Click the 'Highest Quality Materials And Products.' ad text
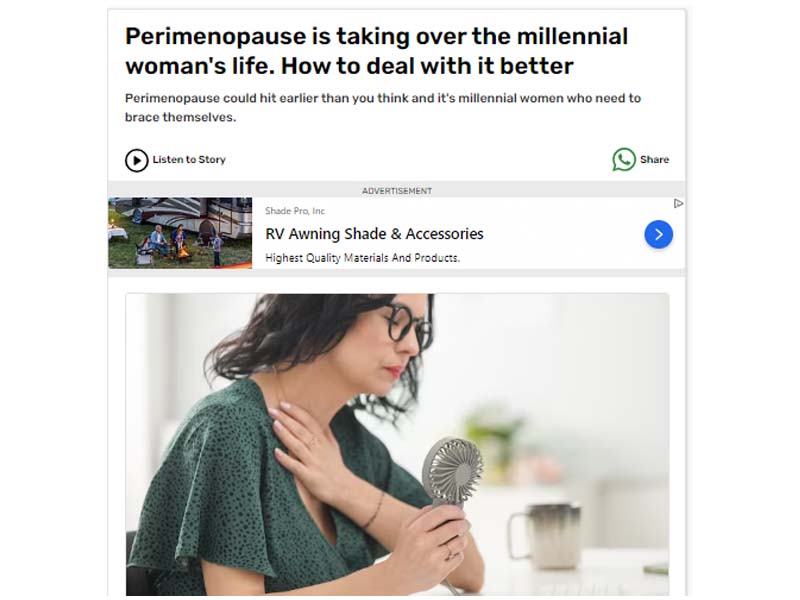 (362, 258)
